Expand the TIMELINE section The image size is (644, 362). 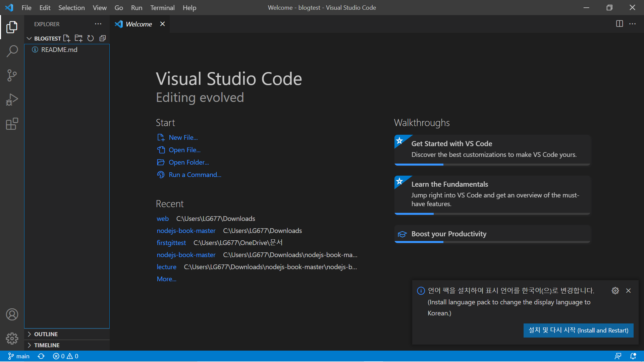67,345
